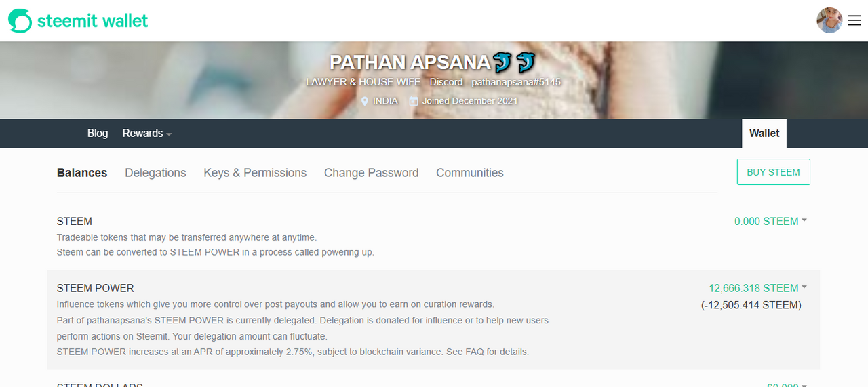868x387 pixels.
Task: Click the user profile avatar
Action: tap(829, 20)
